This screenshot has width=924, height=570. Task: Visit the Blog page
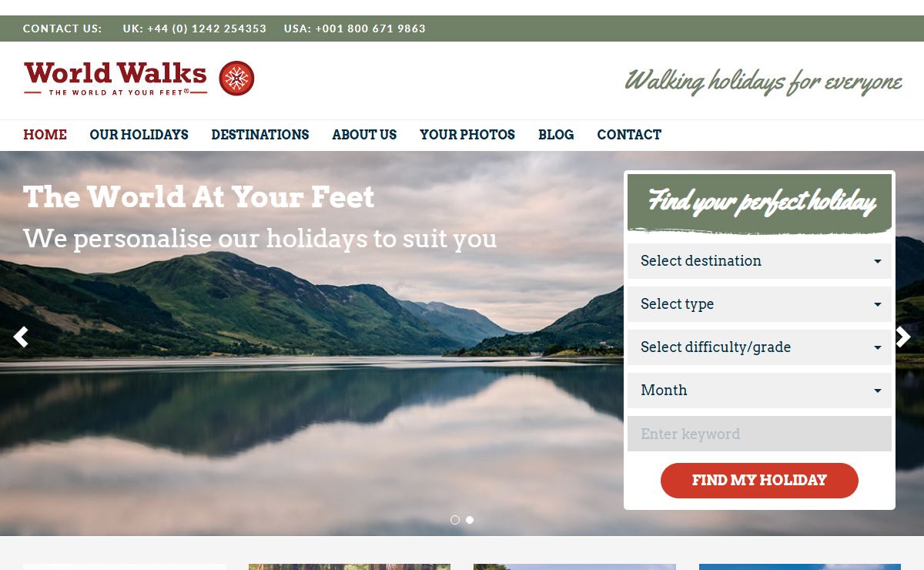coord(556,135)
